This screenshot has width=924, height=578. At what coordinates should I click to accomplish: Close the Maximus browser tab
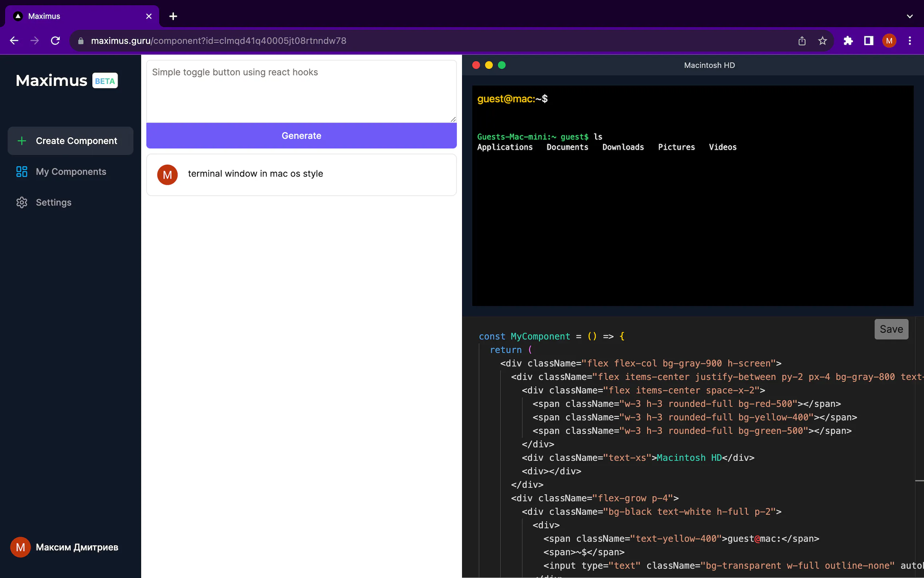(148, 16)
